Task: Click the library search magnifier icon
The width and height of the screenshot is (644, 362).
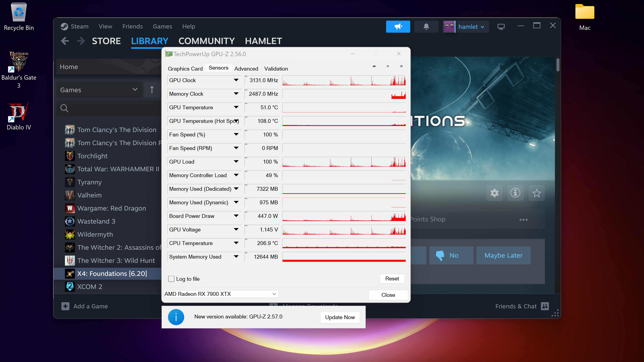Action: click(x=64, y=108)
